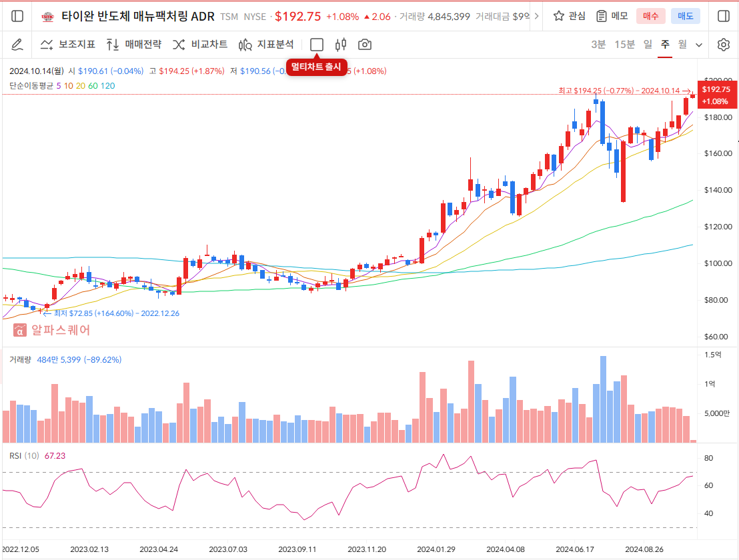Expand more time interval options dropdown
The width and height of the screenshot is (739, 560).
[x=699, y=45]
